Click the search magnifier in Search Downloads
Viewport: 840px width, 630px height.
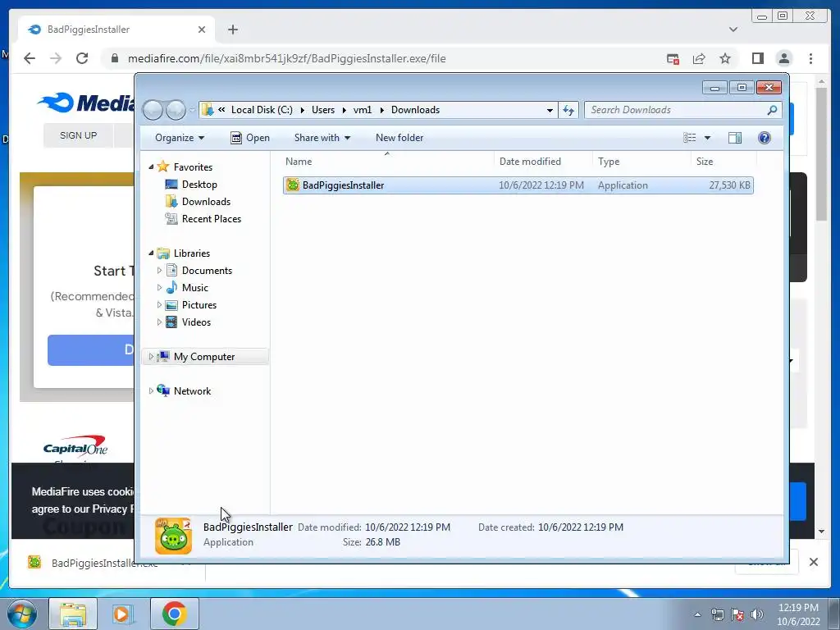point(771,110)
